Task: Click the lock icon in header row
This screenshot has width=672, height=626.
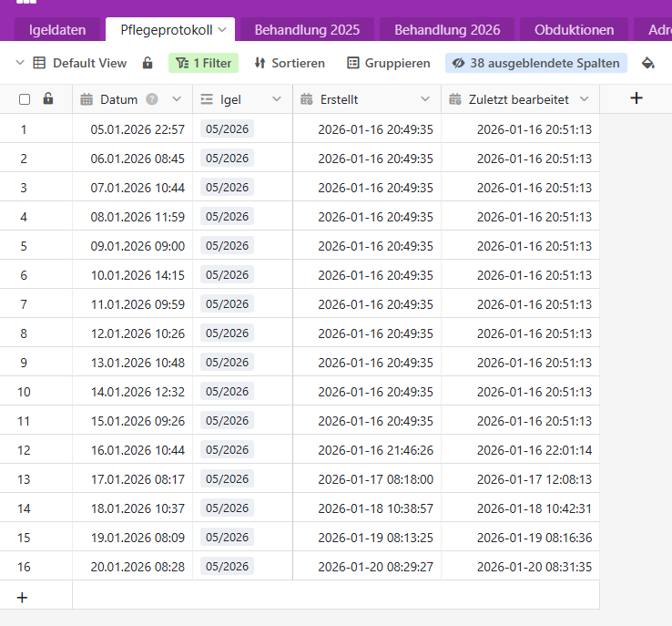Action: (48, 98)
